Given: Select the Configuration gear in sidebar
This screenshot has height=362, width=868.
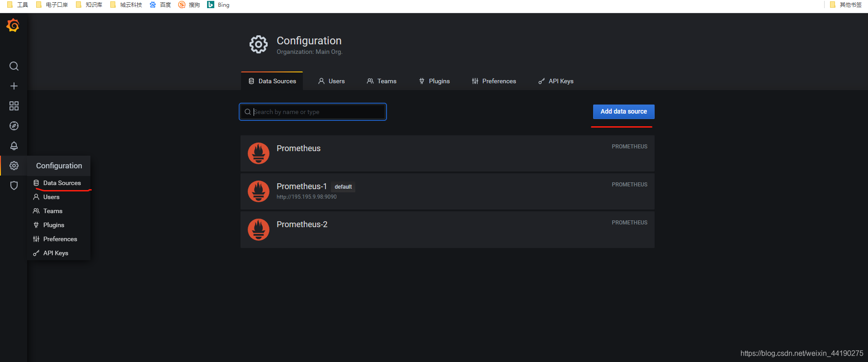Looking at the screenshot, I should (x=14, y=166).
